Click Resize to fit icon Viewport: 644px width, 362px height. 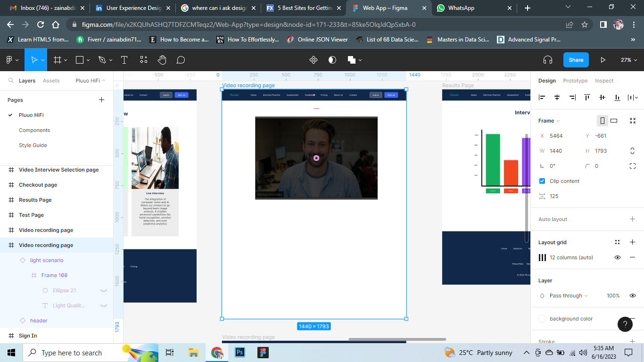coord(633,121)
